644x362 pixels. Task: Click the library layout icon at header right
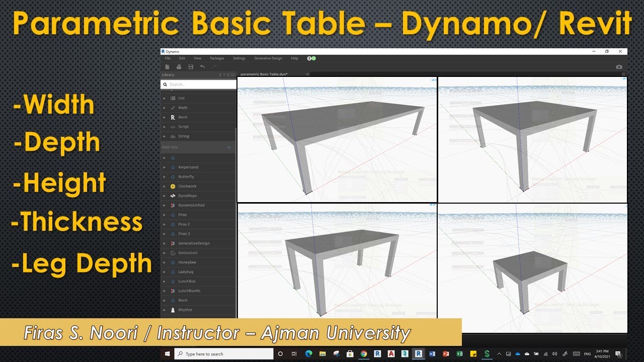tap(232, 75)
